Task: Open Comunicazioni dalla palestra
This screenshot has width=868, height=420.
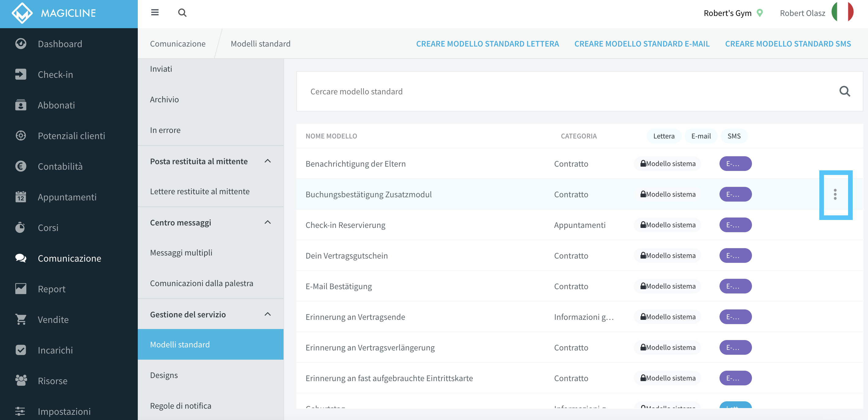Action: [211, 283]
